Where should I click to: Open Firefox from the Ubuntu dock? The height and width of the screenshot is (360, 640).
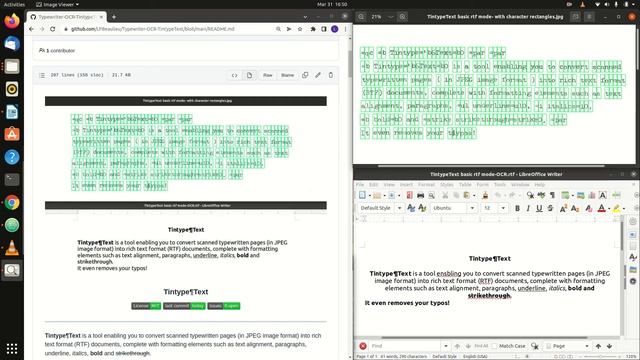point(12,21)
